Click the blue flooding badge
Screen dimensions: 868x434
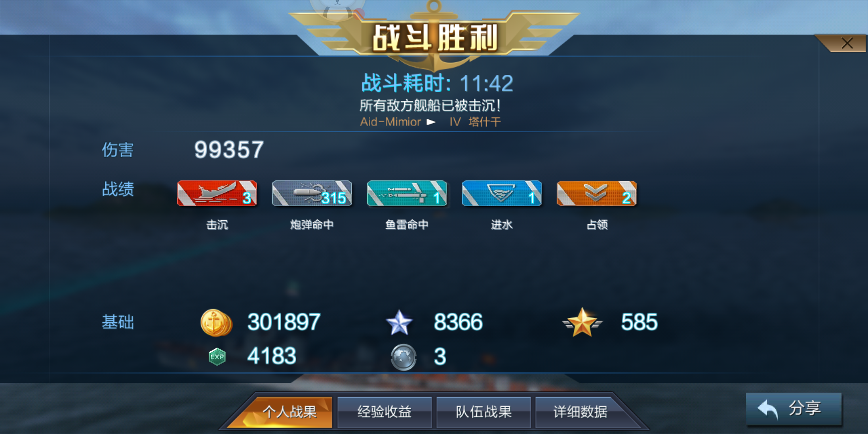[502, 193]
